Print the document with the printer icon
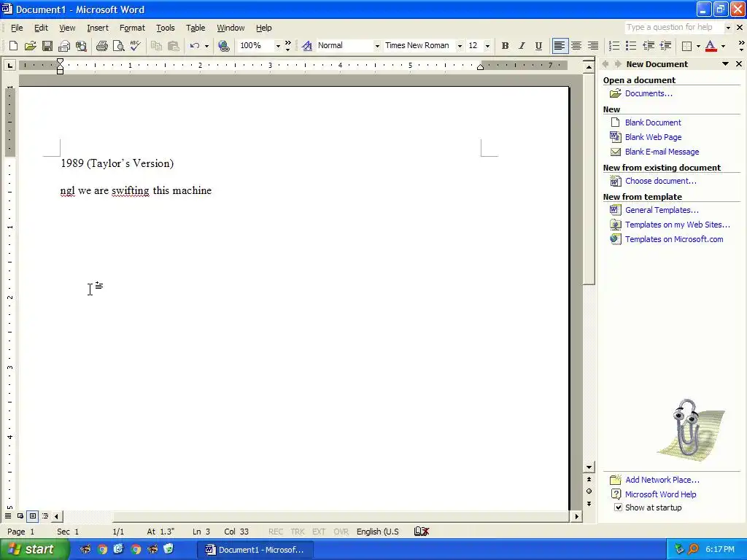Image resolution: width=747 pixels, height=560 pixels. coord(101,46)
